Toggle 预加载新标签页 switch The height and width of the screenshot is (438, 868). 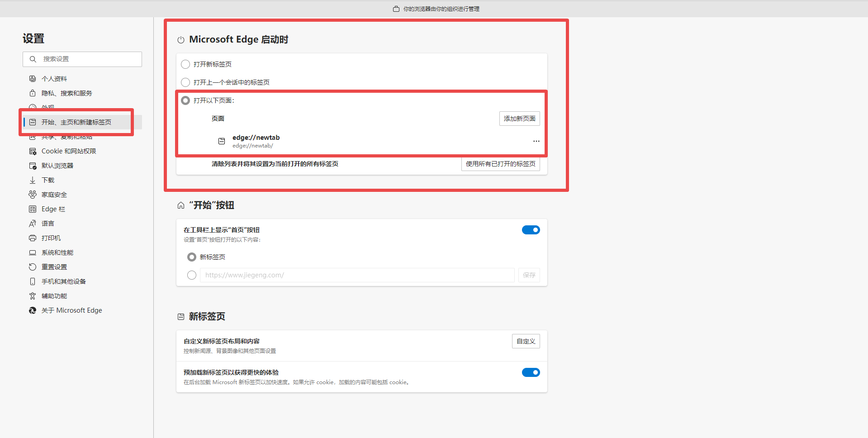(531, 372)
